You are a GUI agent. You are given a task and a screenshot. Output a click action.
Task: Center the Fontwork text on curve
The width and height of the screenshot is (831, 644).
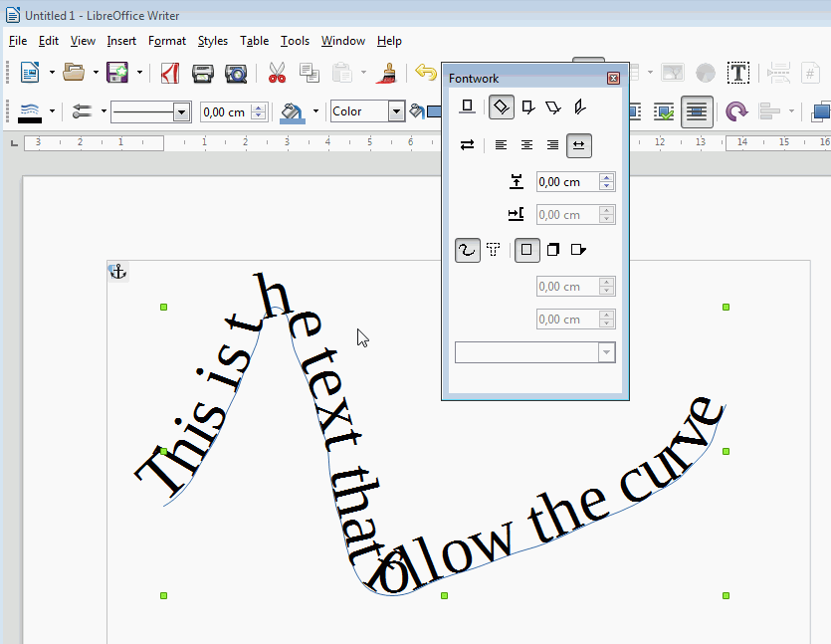click(527, 145)
